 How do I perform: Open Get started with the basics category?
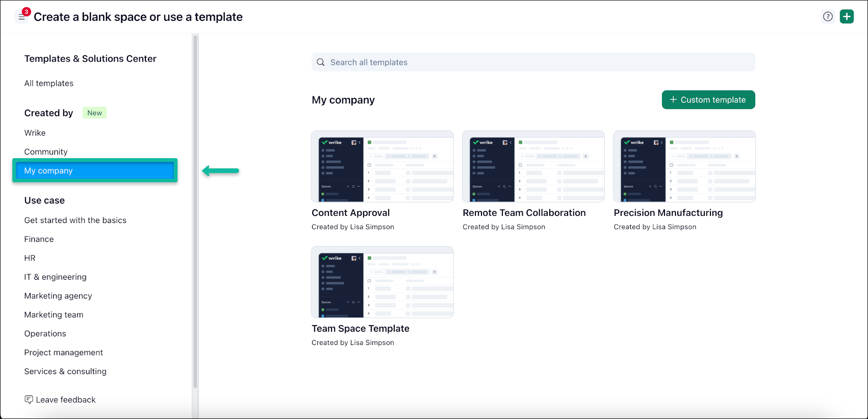pos(75,220)
